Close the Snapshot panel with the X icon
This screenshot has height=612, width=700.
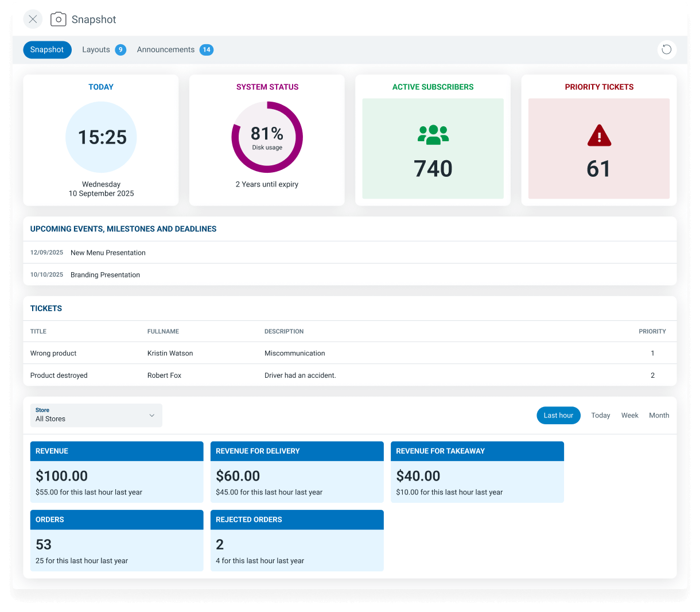pyautogui.click(x=33, y=20)
